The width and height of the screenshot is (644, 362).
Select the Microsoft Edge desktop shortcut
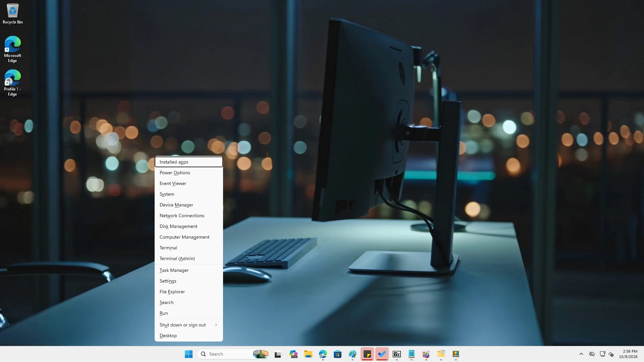pyautogui.click(x=13, y=49)
